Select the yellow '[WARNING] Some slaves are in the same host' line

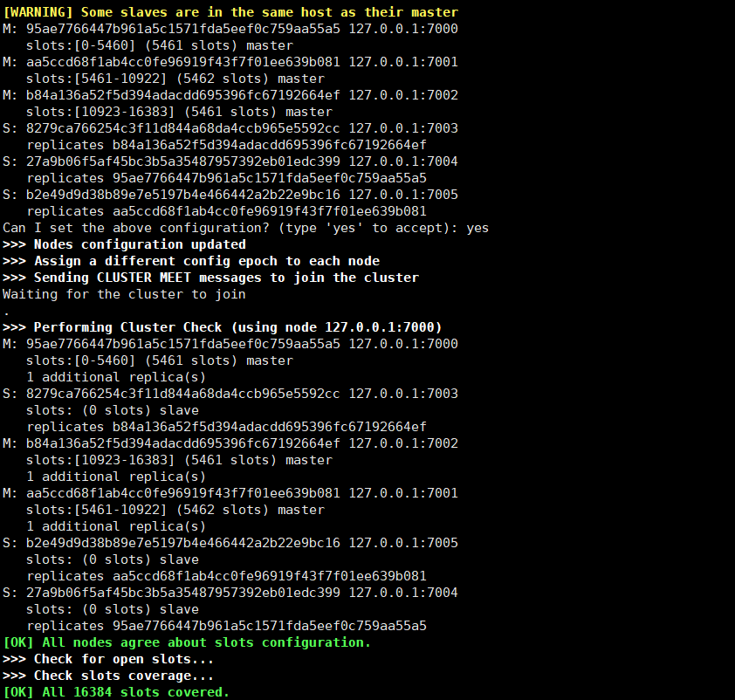pyautogui.click(x=230, y=12)
